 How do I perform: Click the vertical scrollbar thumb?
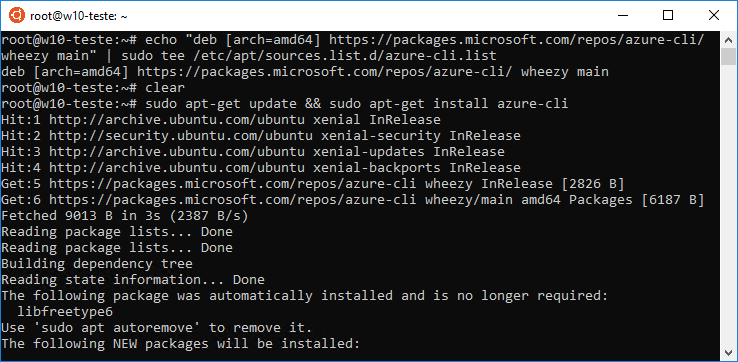(x=728, y=56)
